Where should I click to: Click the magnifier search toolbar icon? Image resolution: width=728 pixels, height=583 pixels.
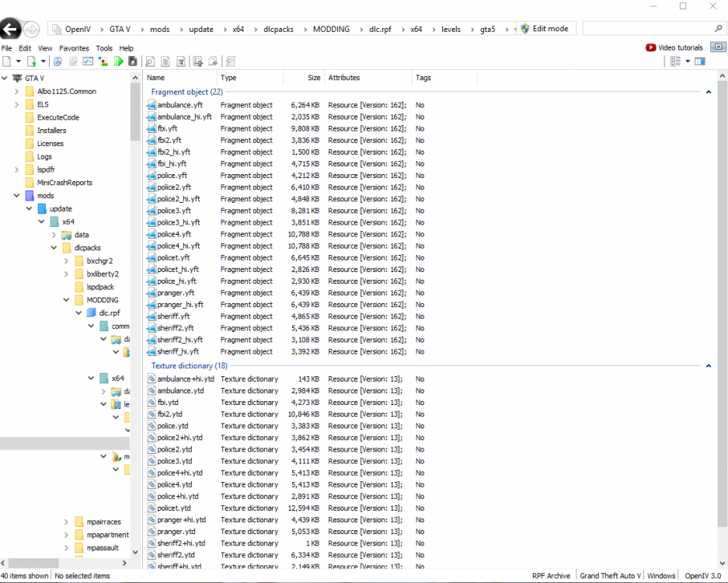[x=150, y=61]
